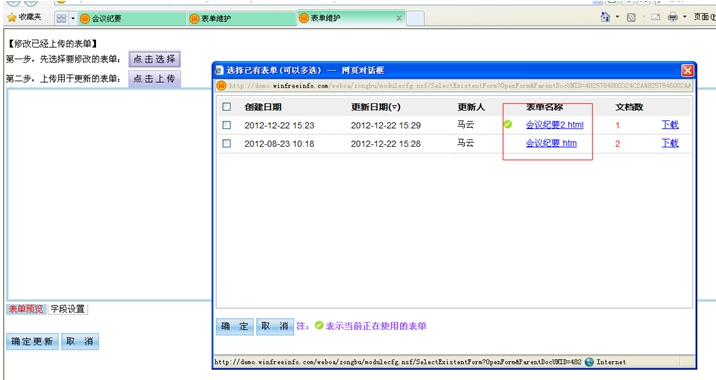Viewport: 716px width, 380px height.
Task: Click the update date 2012-12-22 15:29 cell
Action: pyautogui.click(x=386, y=125)
